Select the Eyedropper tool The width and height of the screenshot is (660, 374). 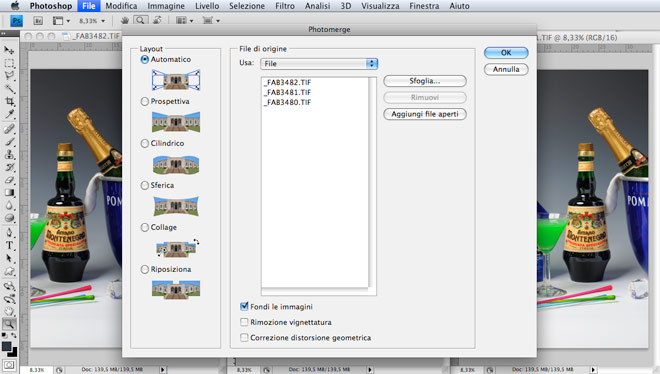(9, 114)
